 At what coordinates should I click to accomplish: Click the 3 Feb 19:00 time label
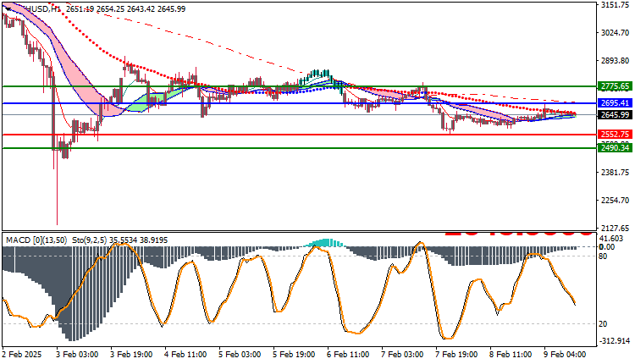coord(131,355)
